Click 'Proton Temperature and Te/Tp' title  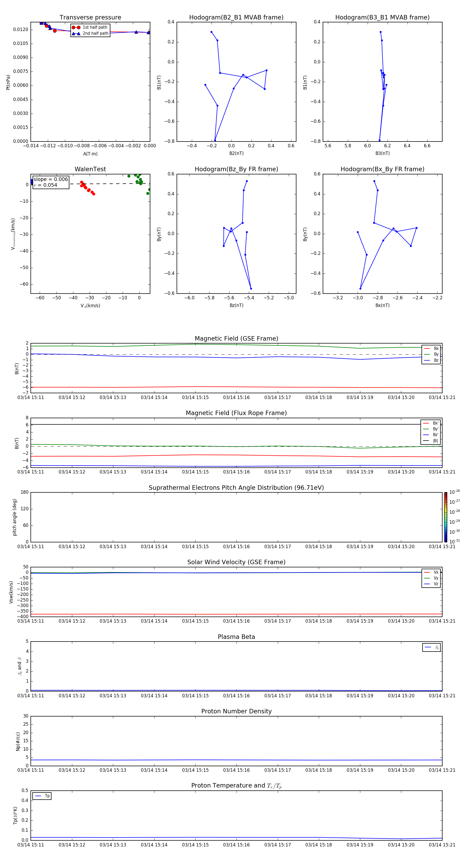(236, 786)
